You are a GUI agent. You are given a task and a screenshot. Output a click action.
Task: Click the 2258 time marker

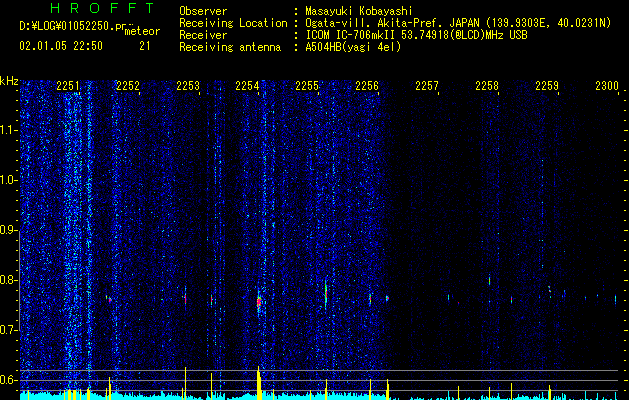[x=487, y=85]
